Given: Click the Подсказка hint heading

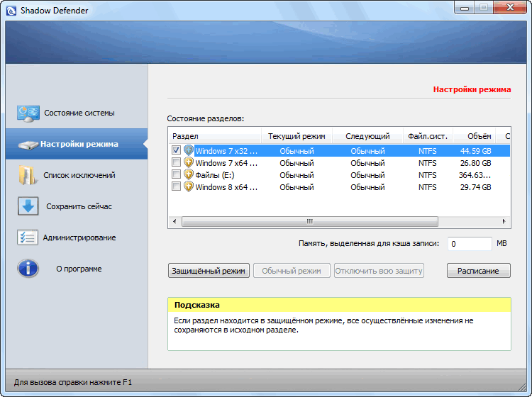Looking at the screenshot, I should pyautogui.click(x=196, y=305).
